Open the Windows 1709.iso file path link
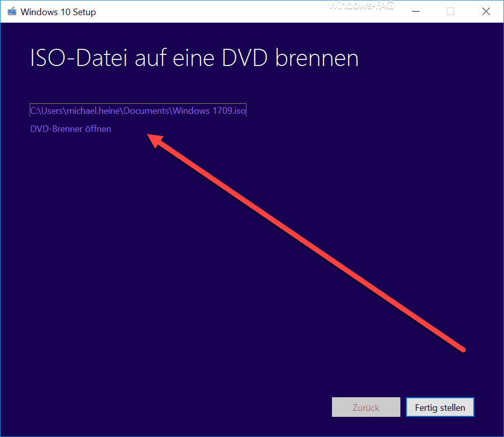The width and height of the screenshot is (504, 437). (x=138, y=111)
